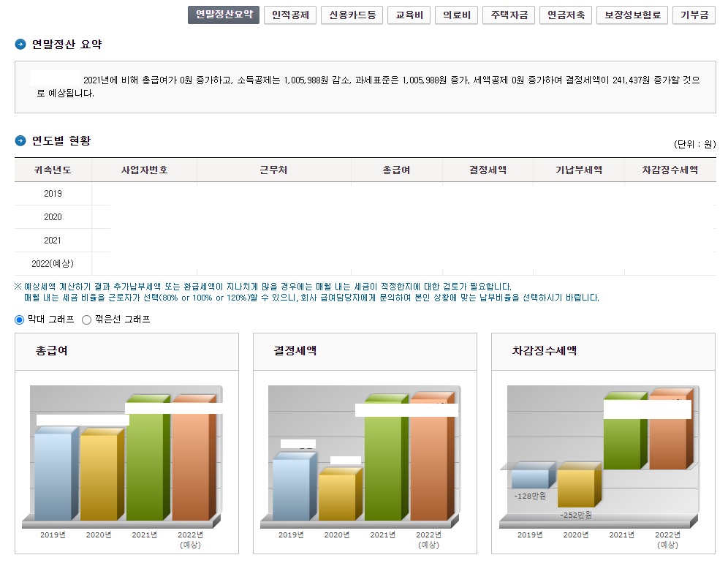Select the 2020 year row cell
The height and width of the screenshot is (574, 728).
click(53, 217)
